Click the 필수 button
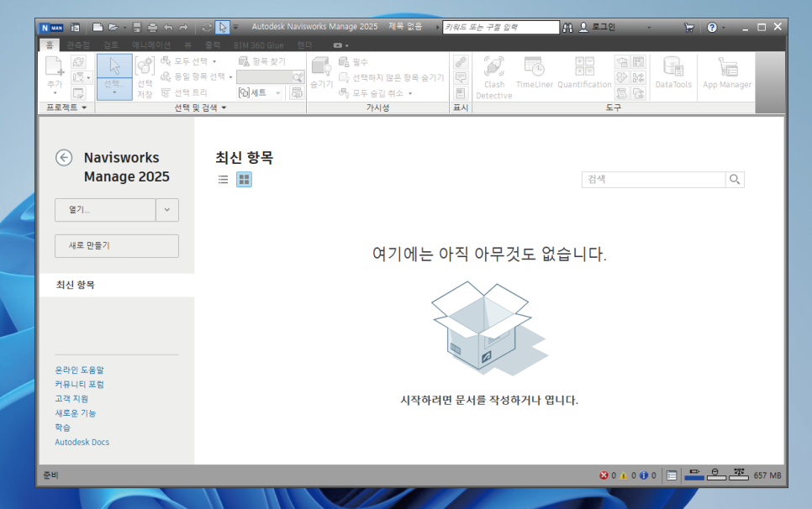The width and height of the screenshot is (812, 509). tap(354, 62)
